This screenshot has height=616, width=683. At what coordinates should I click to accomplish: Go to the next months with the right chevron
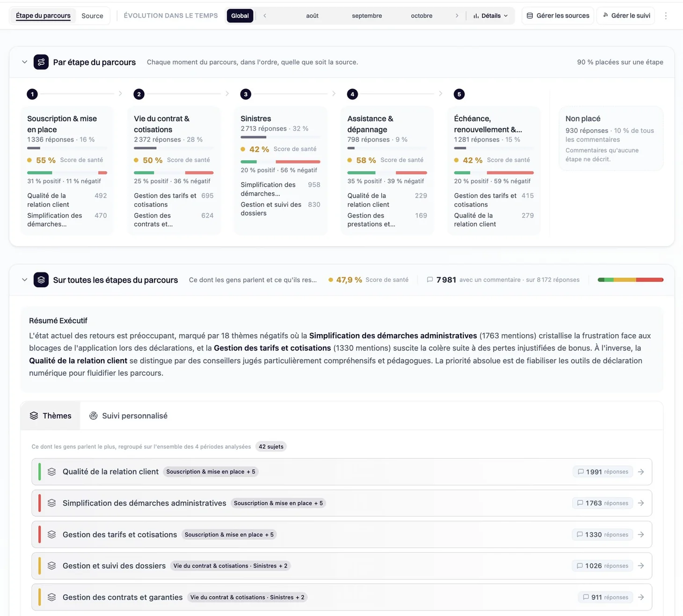click(x=457, y=15)
